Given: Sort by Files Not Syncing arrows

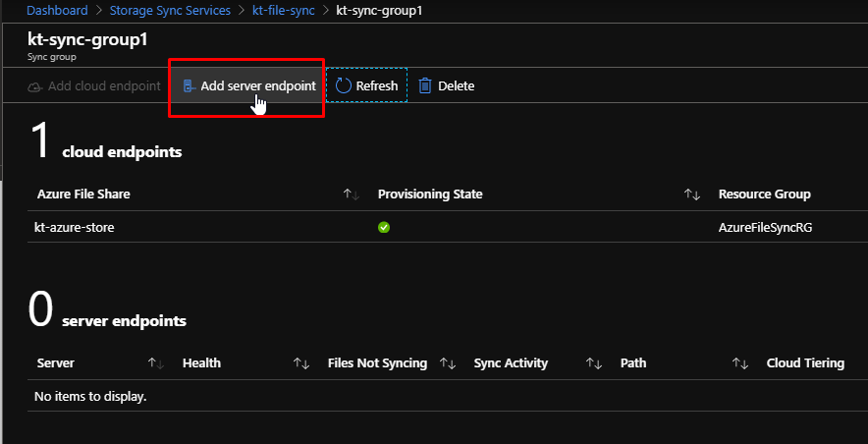Looking at the screenshot, I should point(447,363).
